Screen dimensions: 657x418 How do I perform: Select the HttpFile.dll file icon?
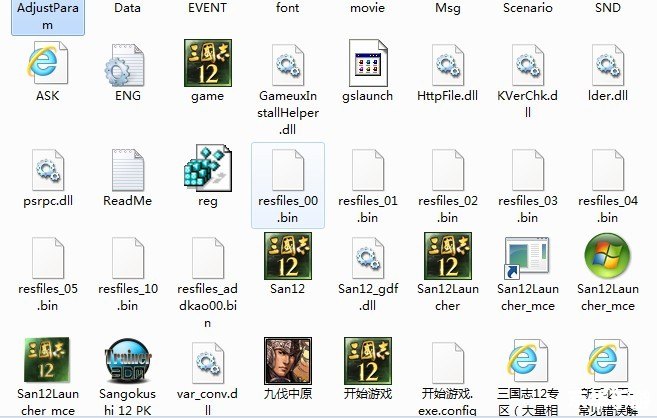448,65
